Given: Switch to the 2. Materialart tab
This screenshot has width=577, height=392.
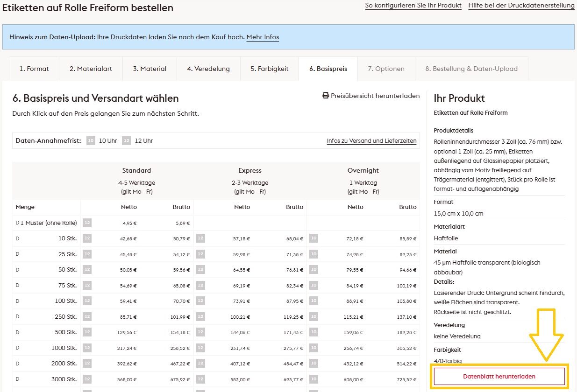Looking at the screenshot, I should coord(91,69).
